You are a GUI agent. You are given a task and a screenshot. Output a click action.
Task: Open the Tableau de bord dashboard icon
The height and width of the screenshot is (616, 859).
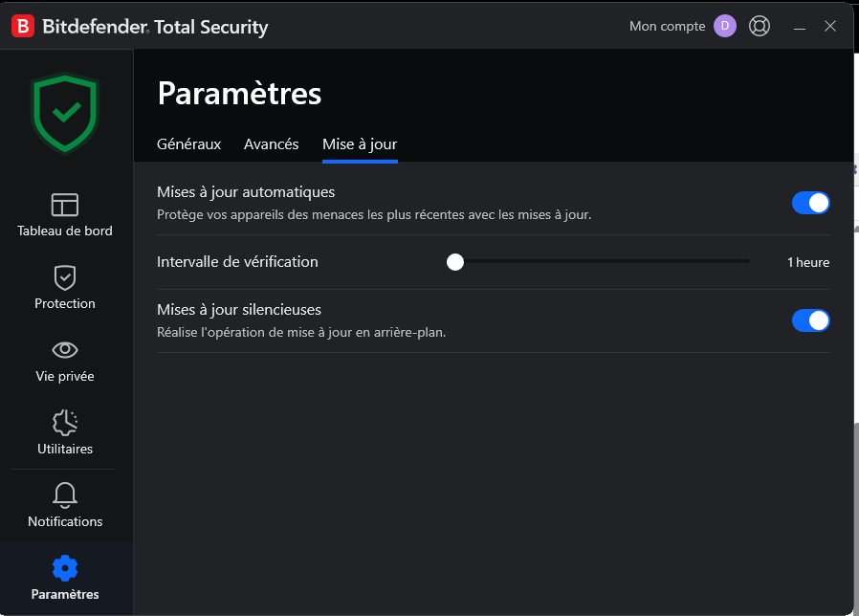tap(65, 205)
